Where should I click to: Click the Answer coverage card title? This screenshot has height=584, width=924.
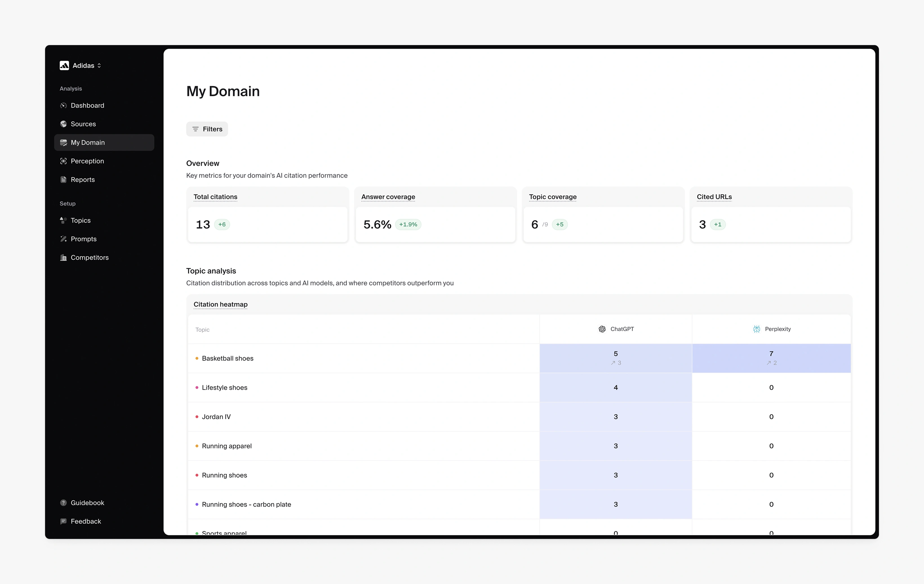tap(388, 197)
